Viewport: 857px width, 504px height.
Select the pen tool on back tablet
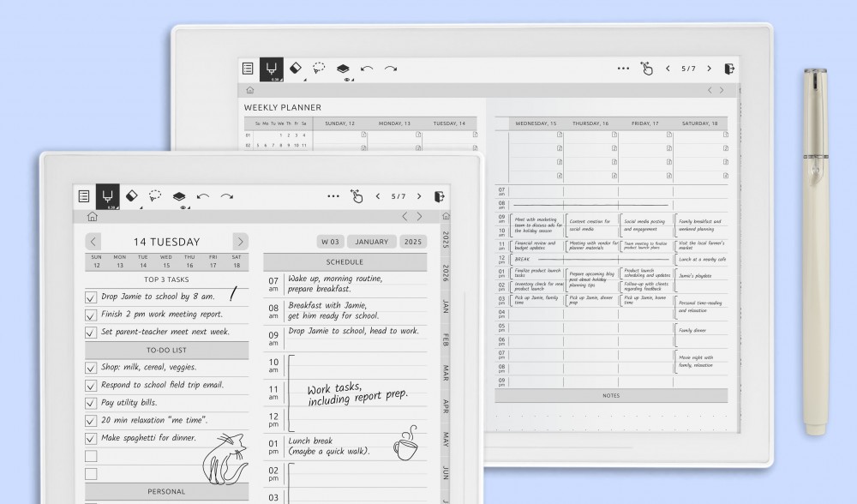tap(272, 69)
